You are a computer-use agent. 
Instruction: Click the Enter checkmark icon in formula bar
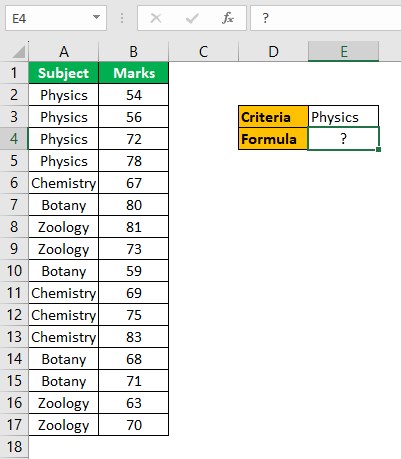point(192,18)
